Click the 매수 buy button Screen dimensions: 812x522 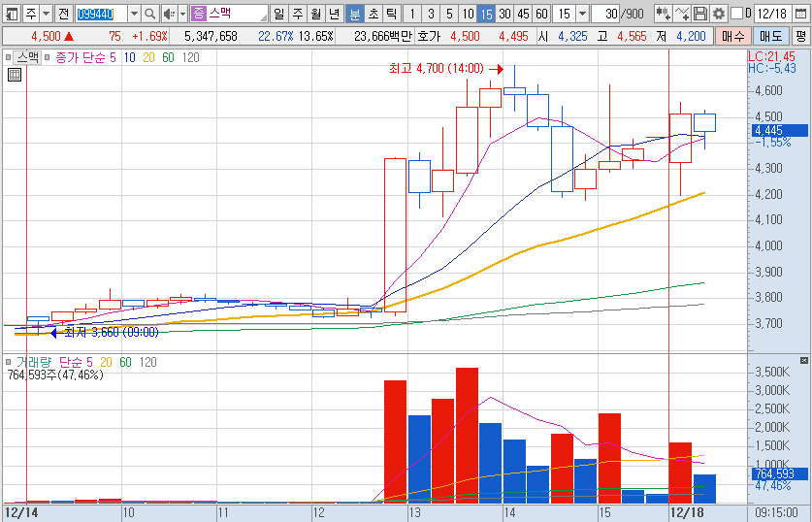733,36
